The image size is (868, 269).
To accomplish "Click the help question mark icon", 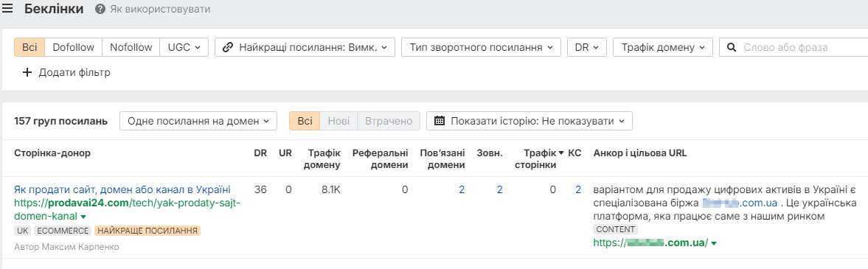I will [x=100, y=10].
